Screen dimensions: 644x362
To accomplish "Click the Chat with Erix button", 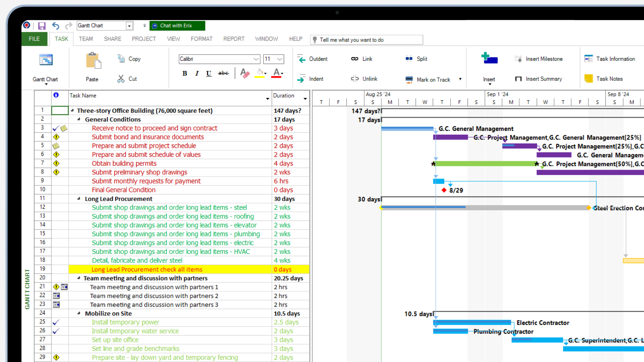I will tap(177, 25).
